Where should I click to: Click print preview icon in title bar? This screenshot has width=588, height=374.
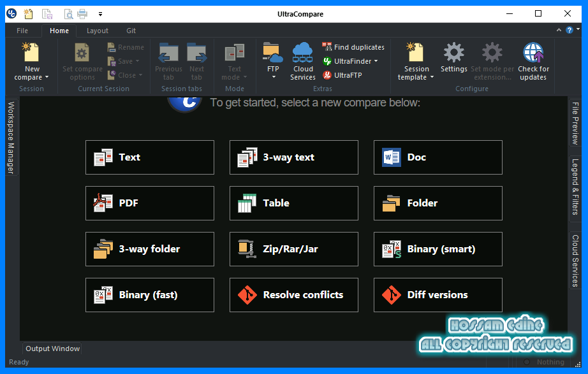(x=68, y=14)
